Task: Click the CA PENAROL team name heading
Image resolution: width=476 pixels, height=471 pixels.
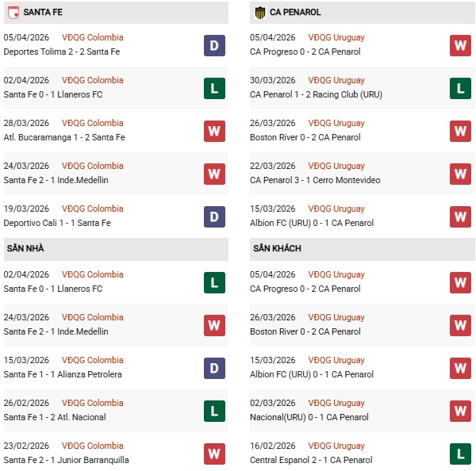Action: click(294, 13)
